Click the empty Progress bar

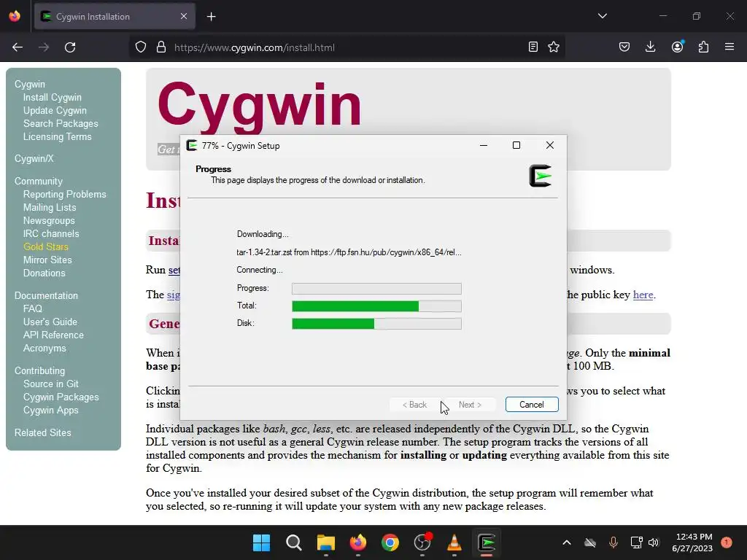376,289
